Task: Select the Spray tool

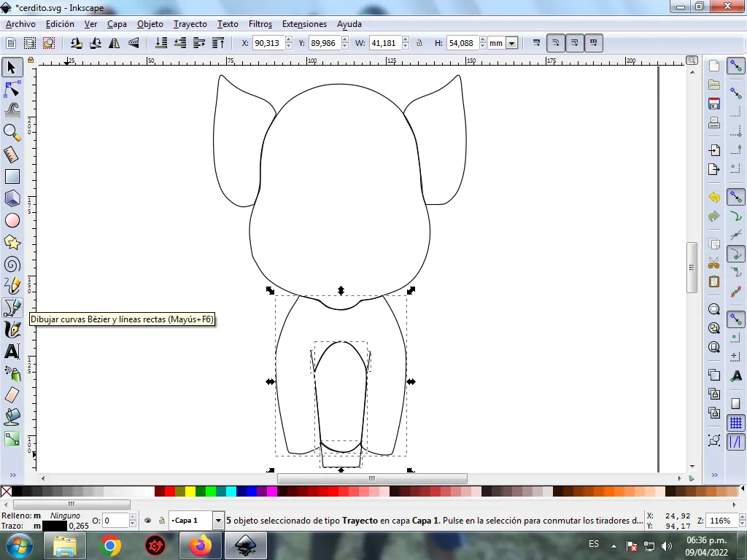Action: [12, 374]
